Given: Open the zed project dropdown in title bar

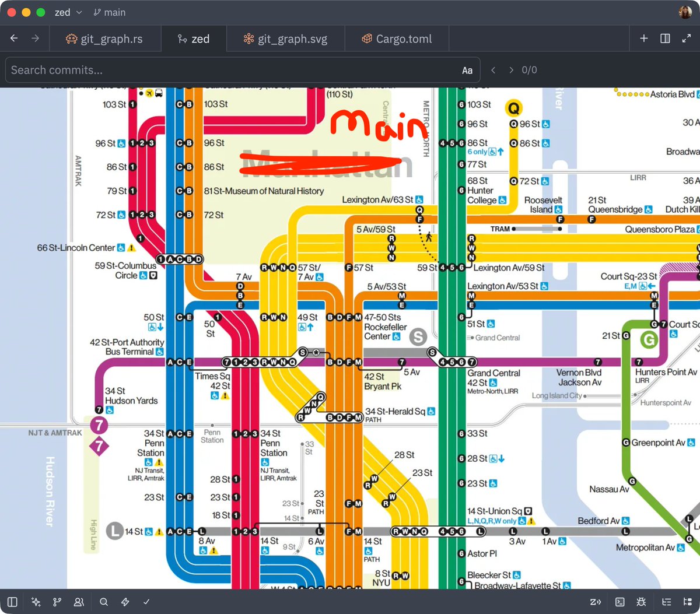Looking at the screenshot, I should click(69, 12).
